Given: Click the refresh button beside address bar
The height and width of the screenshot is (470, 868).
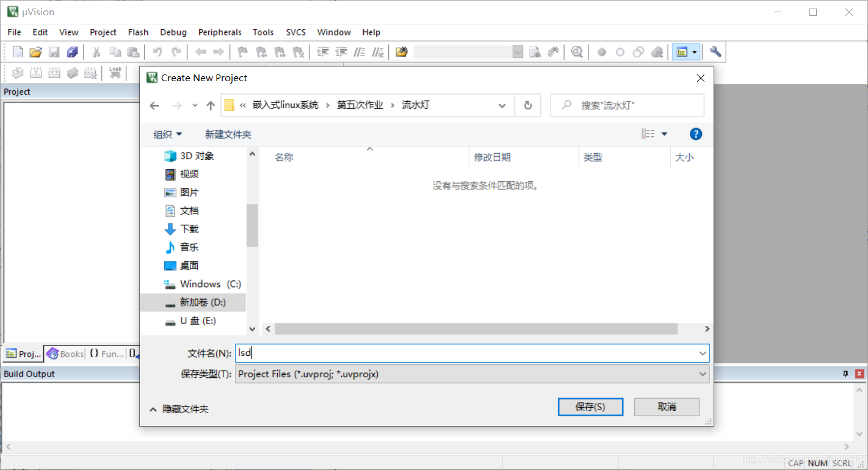Looking at the screenshot, I should pyautogui.click(x=528, y=106).
